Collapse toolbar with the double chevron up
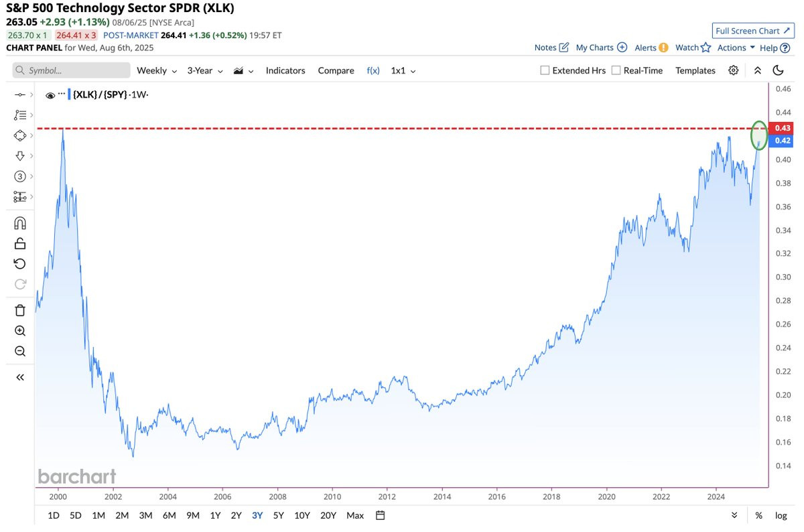The height and width of the screenshot is (532, 804). point(757,70)
